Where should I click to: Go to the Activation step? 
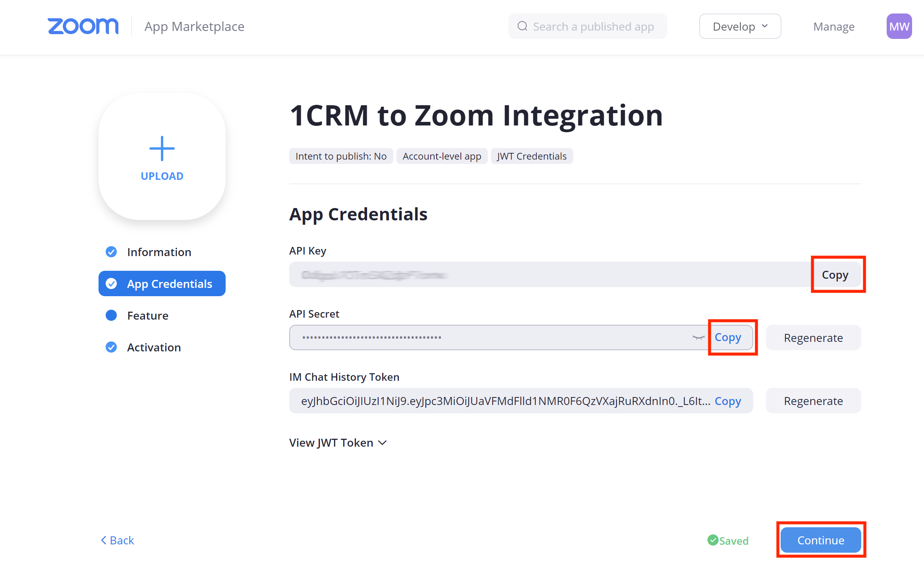(x=154, y=347)
